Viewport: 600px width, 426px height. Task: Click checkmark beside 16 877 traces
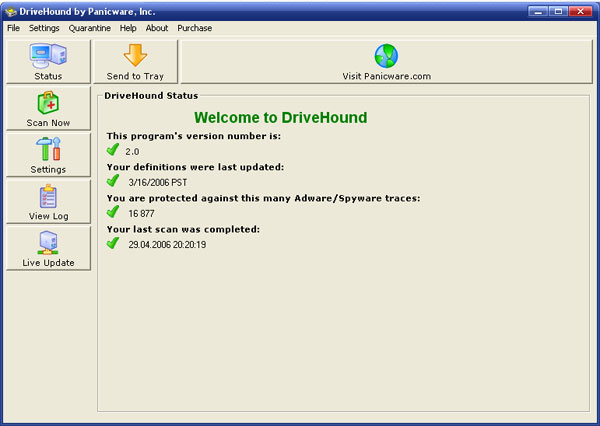point(113,212)
